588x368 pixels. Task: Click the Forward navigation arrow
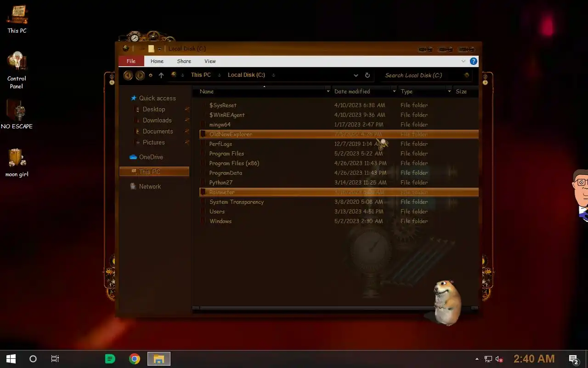click(x=140, y=75)
